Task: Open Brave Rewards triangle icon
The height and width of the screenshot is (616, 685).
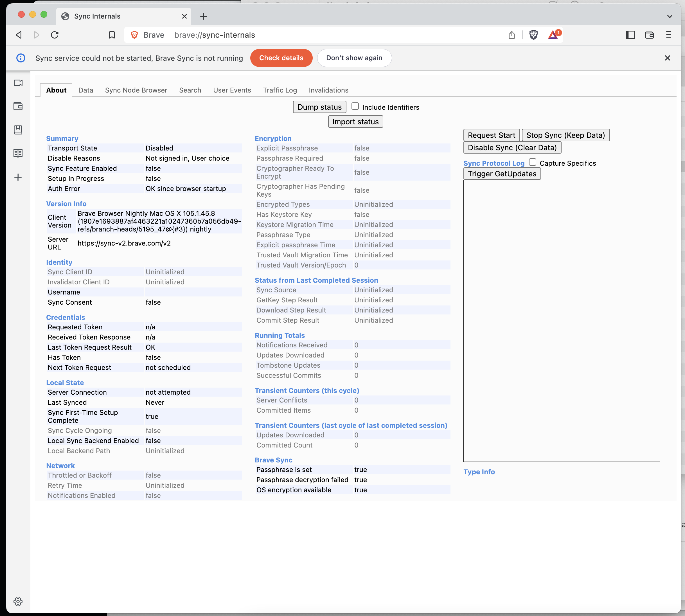Action: 553,35
